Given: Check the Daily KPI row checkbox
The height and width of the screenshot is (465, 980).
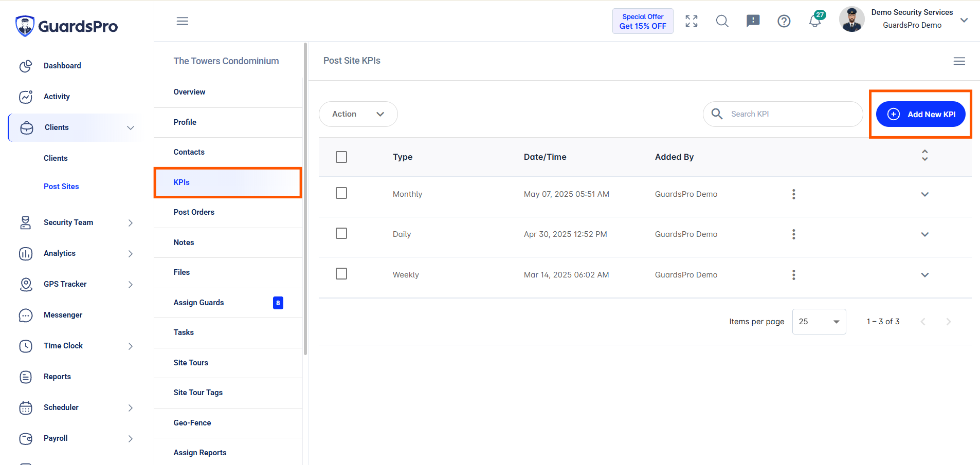Looking at the screenshot, I should click(341, 233).
